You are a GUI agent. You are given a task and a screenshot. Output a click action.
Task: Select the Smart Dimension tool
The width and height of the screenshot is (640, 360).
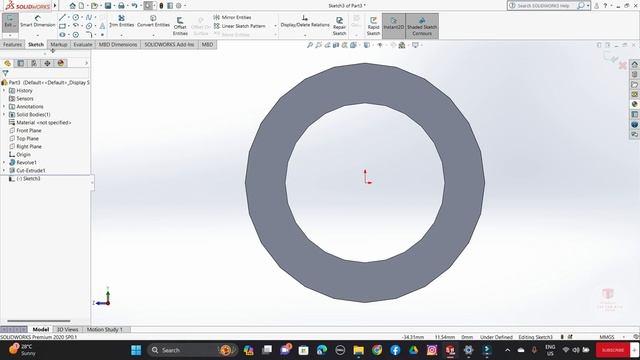pos(38,22)
